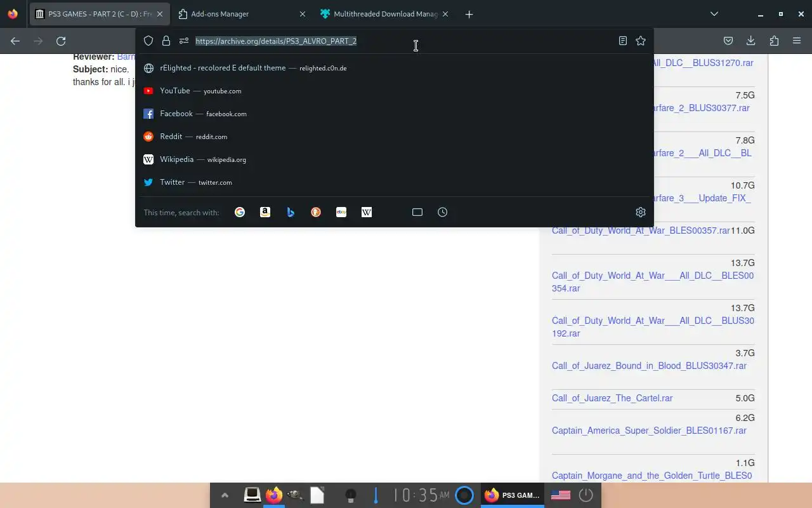Close the Add-ons Manager tab
Image resolution: width=812 pixels, height=508 pixels.
coord(303,14)
